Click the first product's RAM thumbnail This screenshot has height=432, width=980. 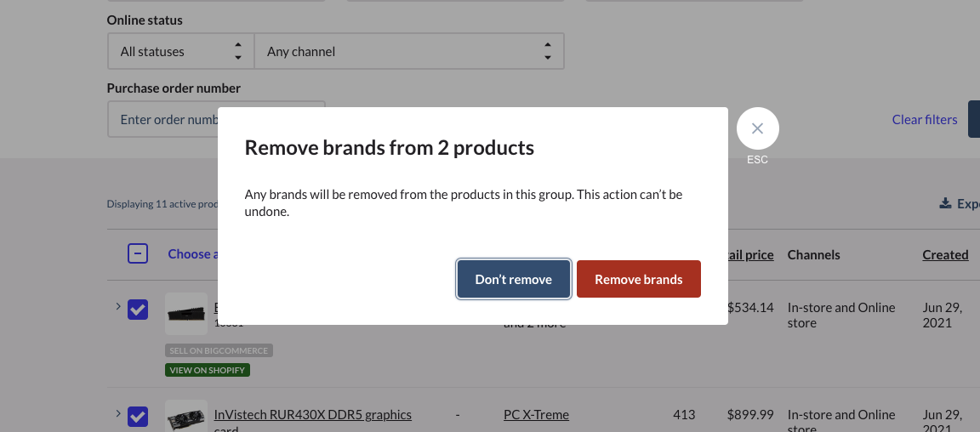(x=185, y=313)
